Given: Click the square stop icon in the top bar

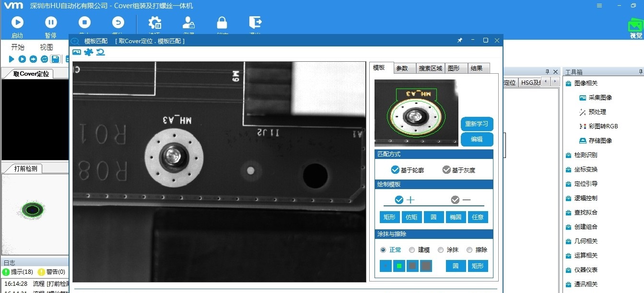Looking at the screenshot, I should pos(84,23).
